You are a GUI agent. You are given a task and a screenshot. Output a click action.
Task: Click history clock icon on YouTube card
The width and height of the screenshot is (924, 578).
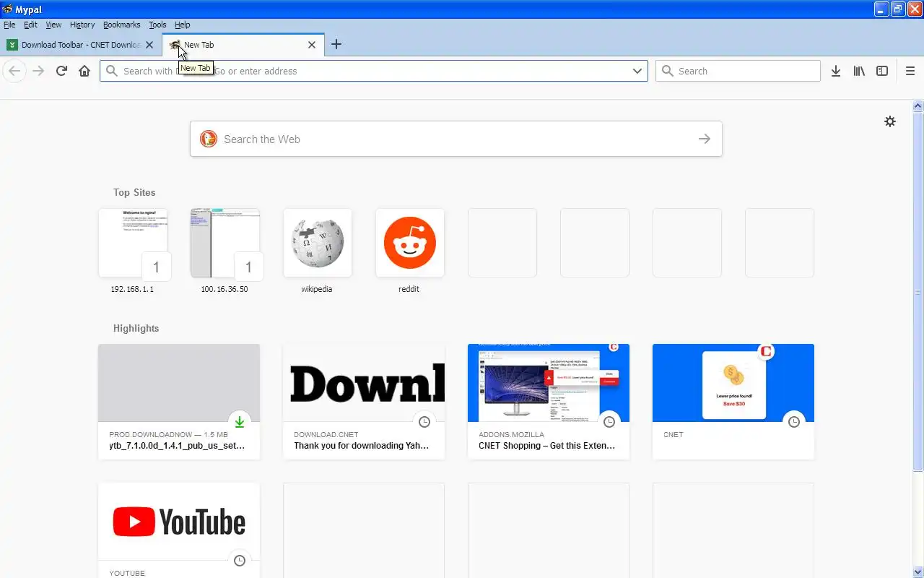[240, 561]
